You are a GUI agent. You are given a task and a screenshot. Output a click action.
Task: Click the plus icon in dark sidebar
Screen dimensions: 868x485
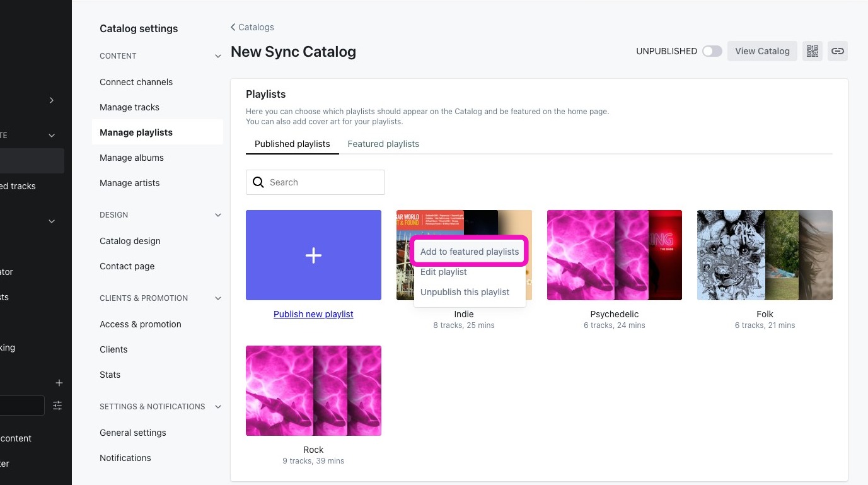(x=59, y=383)
